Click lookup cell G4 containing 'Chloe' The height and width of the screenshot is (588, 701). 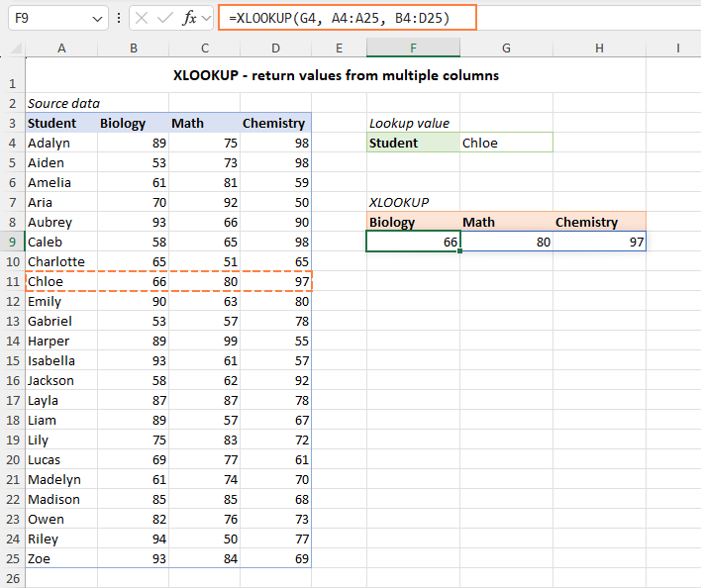coord(506,143)
